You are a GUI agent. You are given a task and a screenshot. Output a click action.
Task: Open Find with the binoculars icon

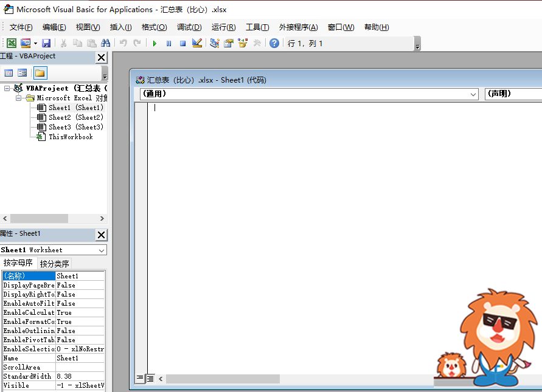point(105,43)
